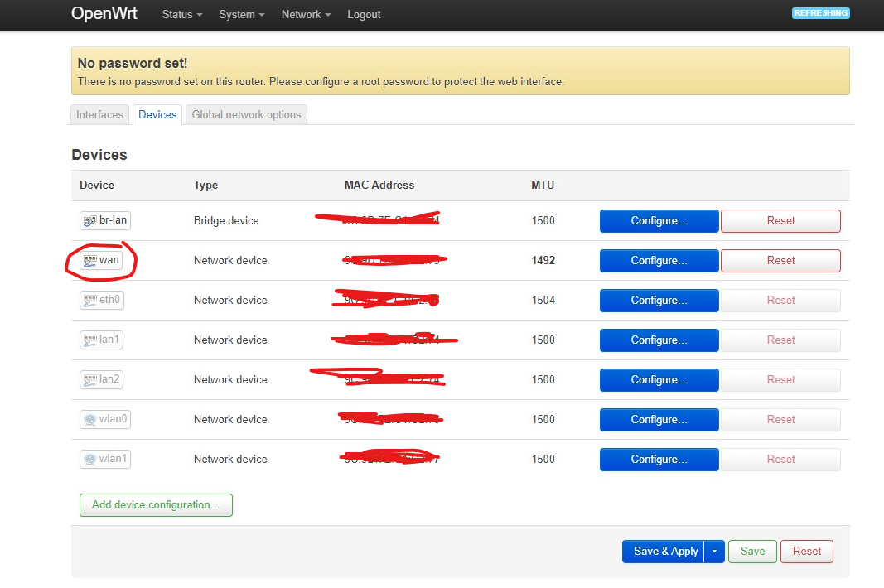Click the lan1 device icon

click(x=90, y=340)
